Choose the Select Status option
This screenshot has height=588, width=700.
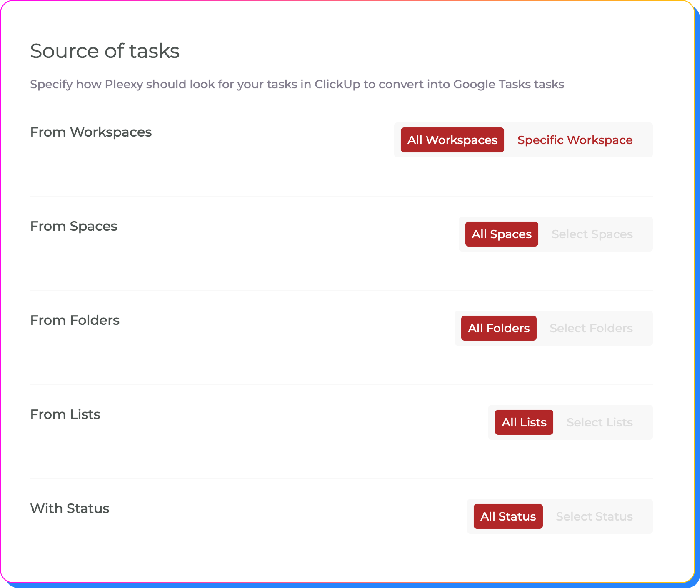pyautogui.click(x=594, y=516)
